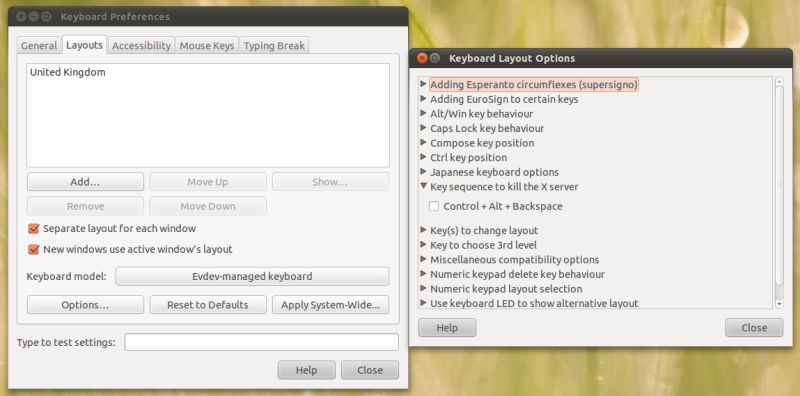Expand Numeric keypad layout selection
Image resolution: width=800 pixels, height=396 pixels.
click(423, 288)
